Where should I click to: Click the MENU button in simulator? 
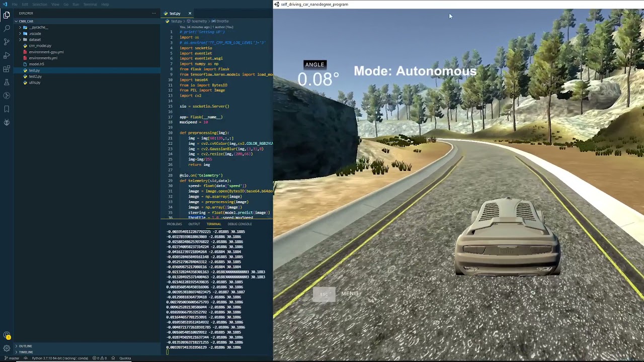(350, 294)
